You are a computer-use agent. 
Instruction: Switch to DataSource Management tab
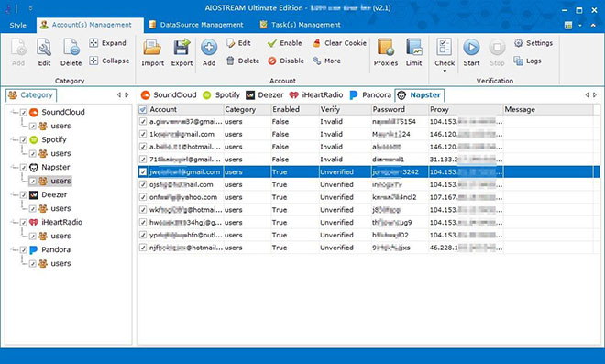pyautogui.click(x=196, y=25)
